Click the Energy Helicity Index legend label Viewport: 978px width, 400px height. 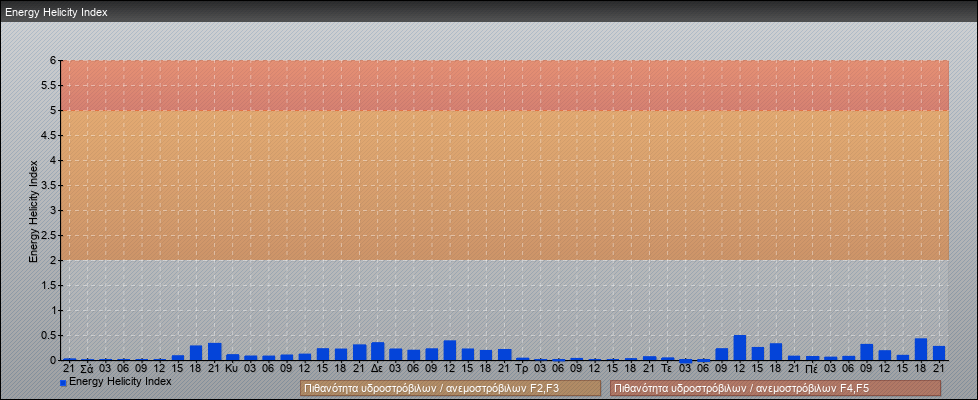coord(120,381)
